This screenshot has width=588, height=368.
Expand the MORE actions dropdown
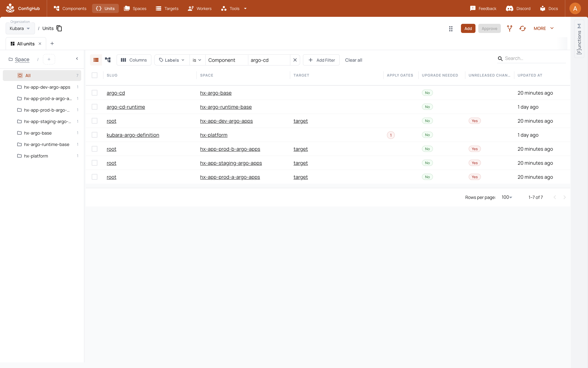click(544, 28)
